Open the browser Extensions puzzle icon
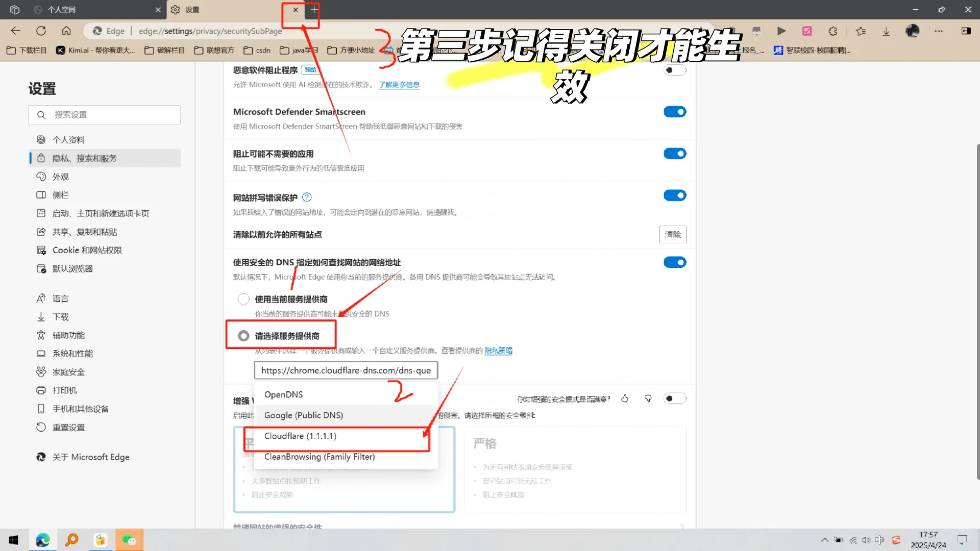The height and width of the screenshot is (551, 980). click(833, 31)
